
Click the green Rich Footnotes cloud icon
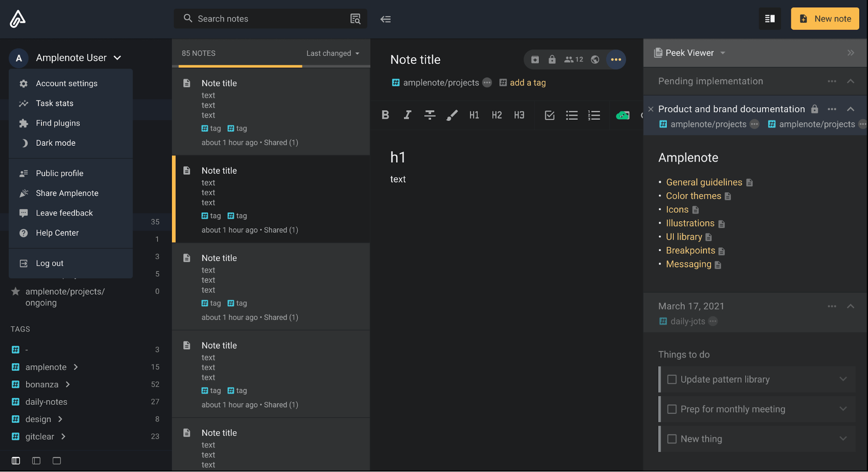623,115
